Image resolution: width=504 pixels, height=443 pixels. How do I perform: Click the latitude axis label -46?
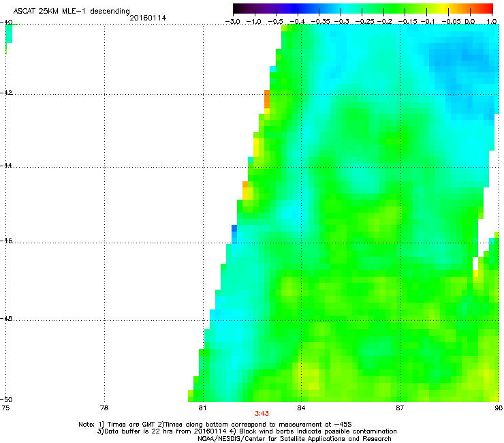coord(6,241)
